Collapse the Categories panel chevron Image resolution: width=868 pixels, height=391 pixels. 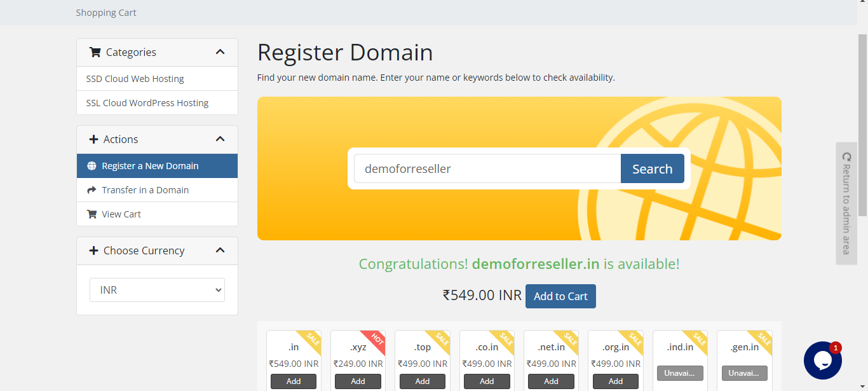[220, 52]
